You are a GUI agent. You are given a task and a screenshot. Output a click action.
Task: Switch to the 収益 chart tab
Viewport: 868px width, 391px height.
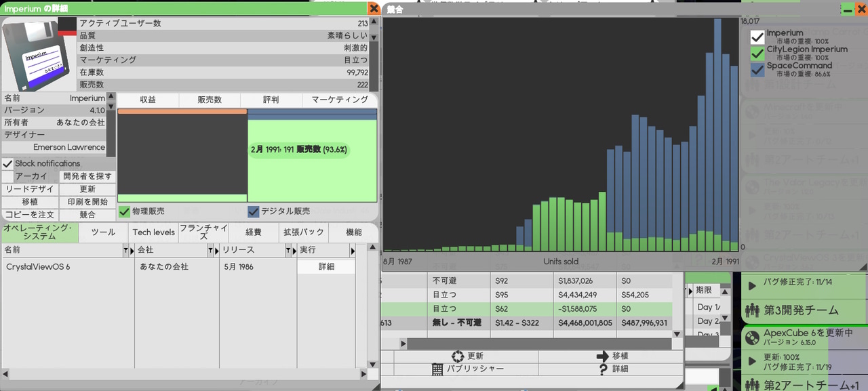tap(148, 100)
